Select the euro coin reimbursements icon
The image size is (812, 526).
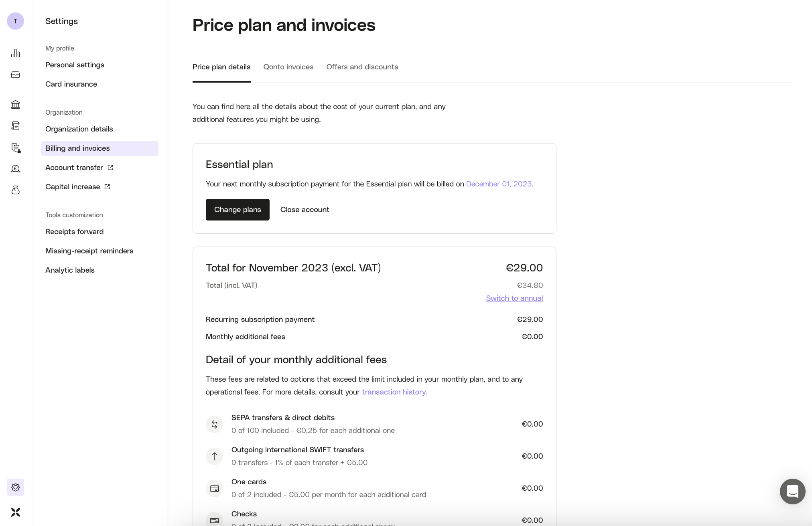15,168
